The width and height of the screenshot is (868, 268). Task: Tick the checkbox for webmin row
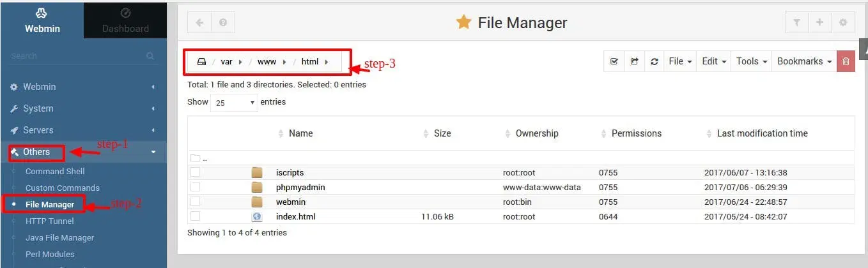coord(195,202)
